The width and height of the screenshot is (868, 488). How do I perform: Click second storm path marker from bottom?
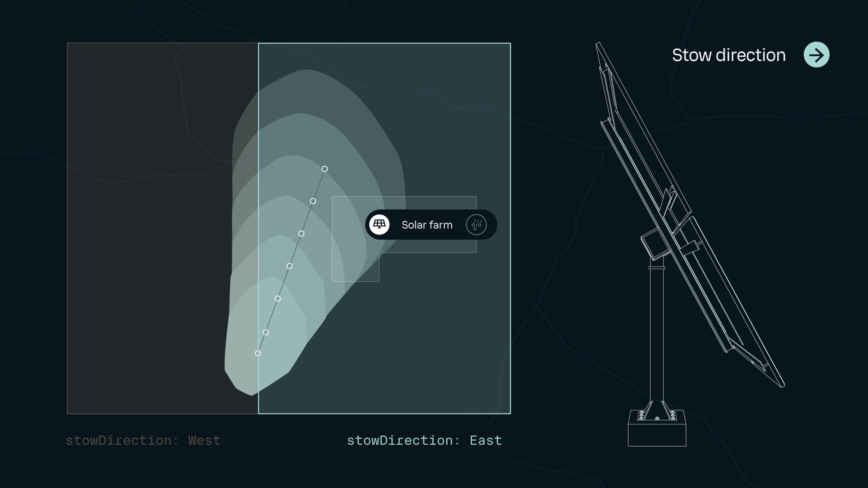pos(266,332)
